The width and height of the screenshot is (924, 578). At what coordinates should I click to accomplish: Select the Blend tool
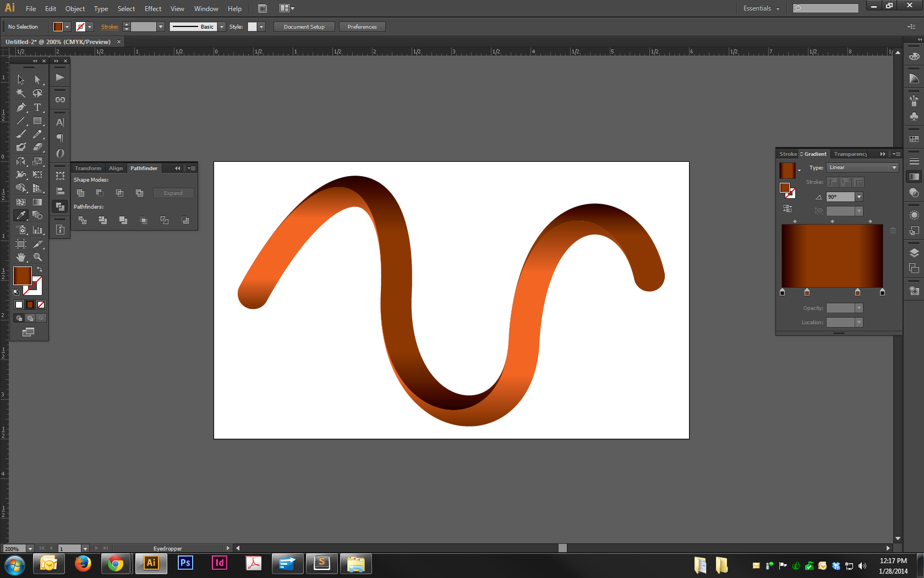(37, 215)
